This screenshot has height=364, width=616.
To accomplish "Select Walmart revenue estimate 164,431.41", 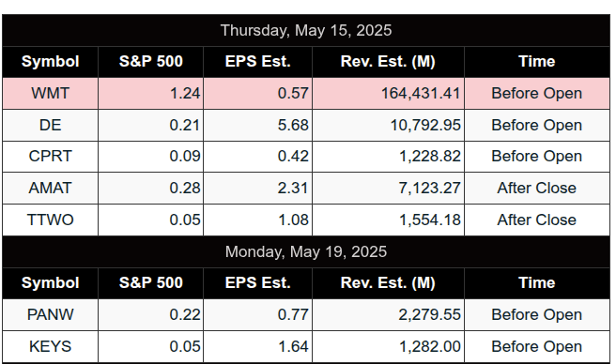I will click(x=421, y=94).
